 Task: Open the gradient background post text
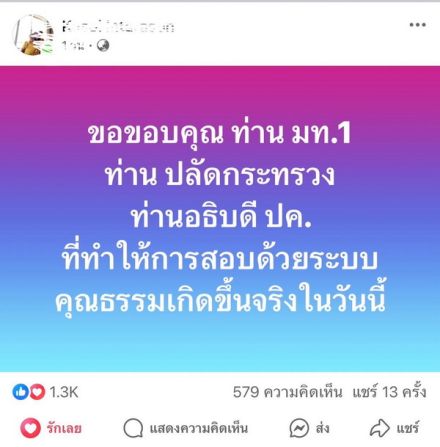(x=220, y=219)
